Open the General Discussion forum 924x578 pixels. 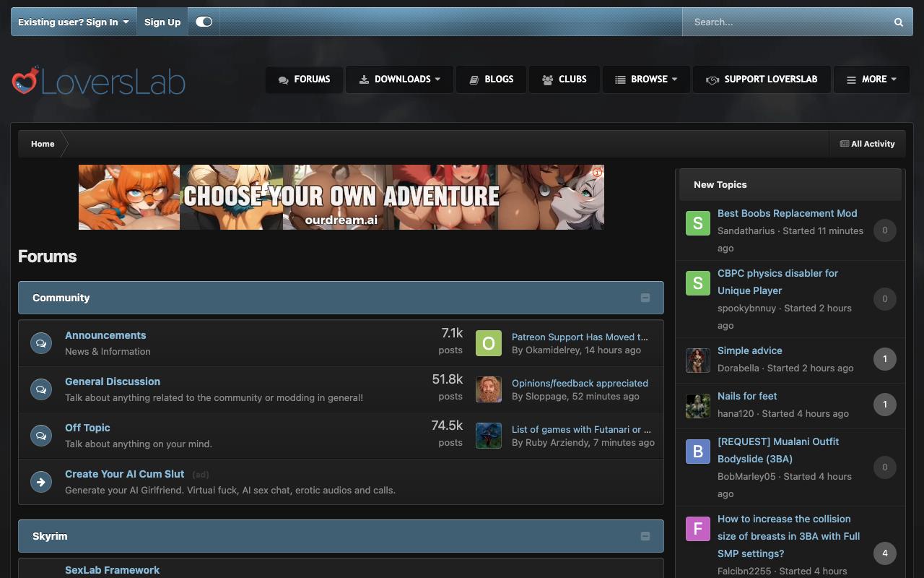113,381
